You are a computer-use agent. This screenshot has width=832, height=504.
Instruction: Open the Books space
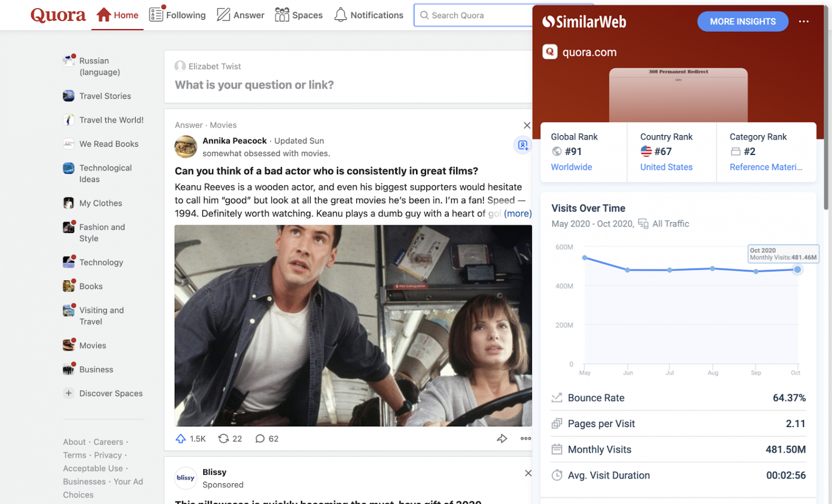83,286
